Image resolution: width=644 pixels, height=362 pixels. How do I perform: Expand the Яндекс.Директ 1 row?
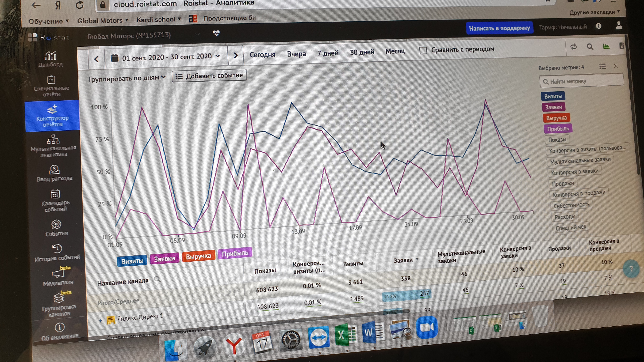point(100,320)
